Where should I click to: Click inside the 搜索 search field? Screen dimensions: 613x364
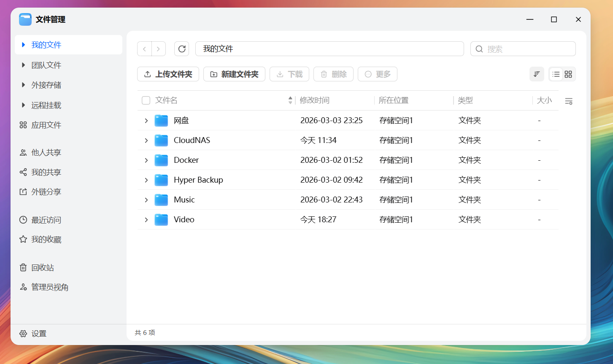(523, 49)
